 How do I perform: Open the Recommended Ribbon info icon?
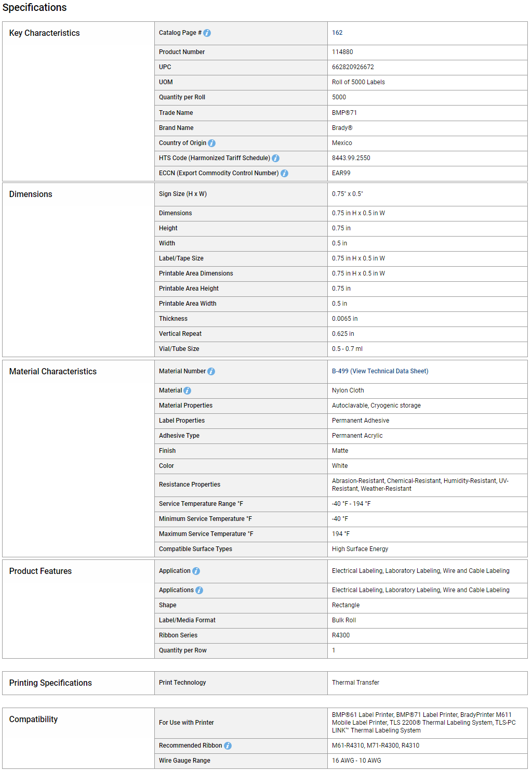(x=228, y=746)
